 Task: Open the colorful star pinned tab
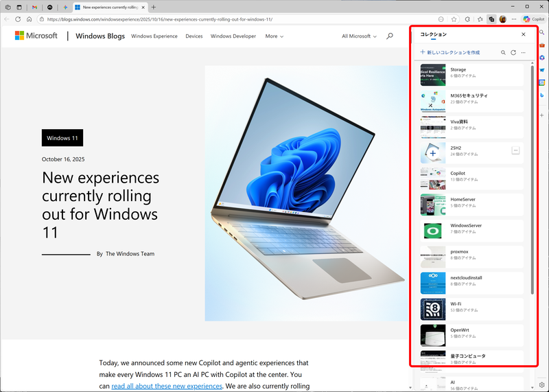(65, 7)
